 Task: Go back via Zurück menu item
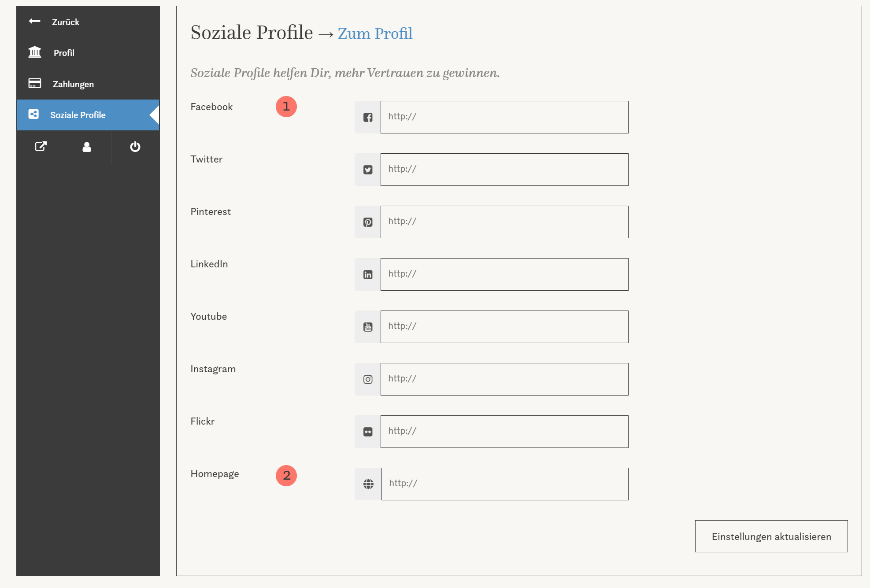coord(88,22)
